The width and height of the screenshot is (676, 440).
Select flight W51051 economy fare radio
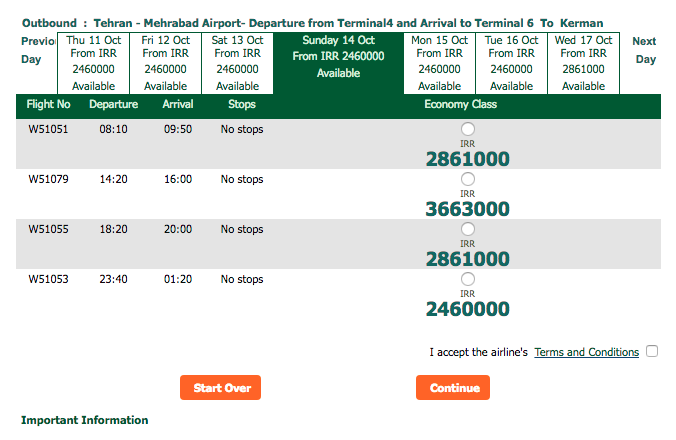coord(468,129)
